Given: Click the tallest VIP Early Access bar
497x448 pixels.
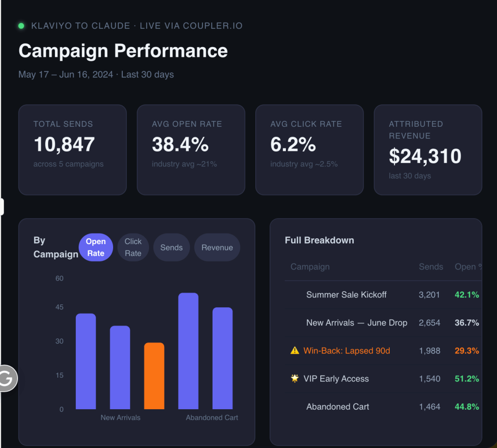Looking at the screenshot, I should click(x=188, y=351).
